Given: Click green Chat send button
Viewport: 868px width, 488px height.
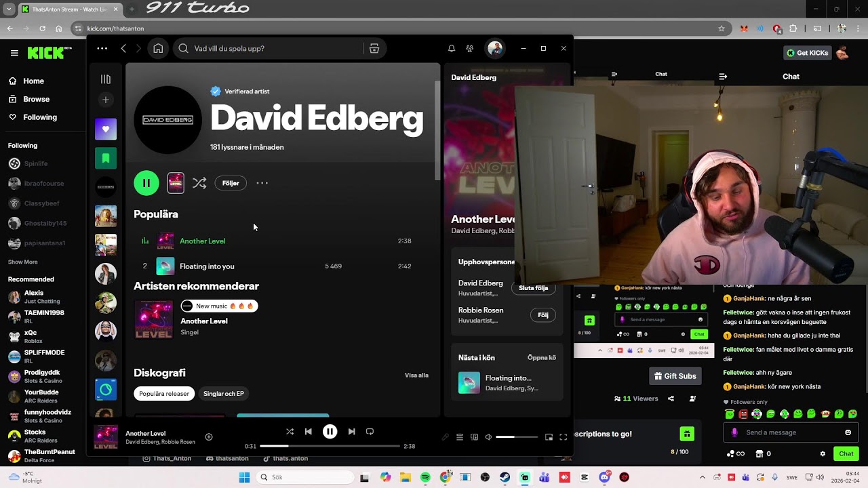Looking at the screenshot, I should click(846, 454).
